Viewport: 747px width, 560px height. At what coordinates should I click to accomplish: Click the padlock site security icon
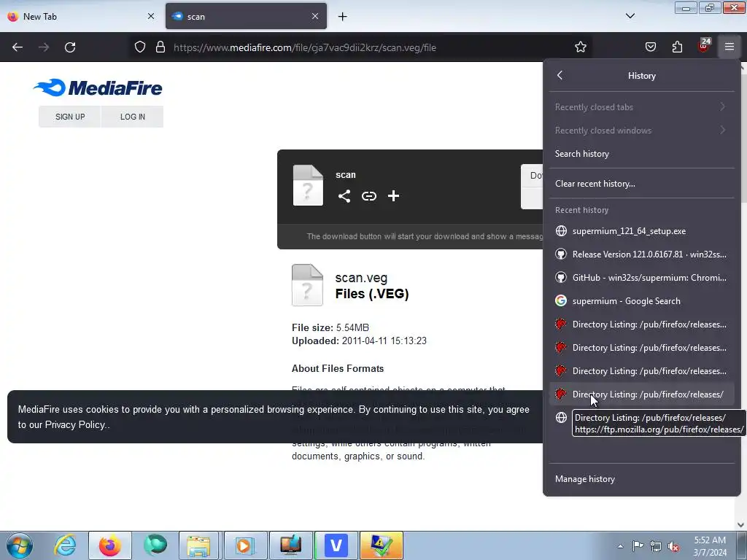(x=160, y=47)
